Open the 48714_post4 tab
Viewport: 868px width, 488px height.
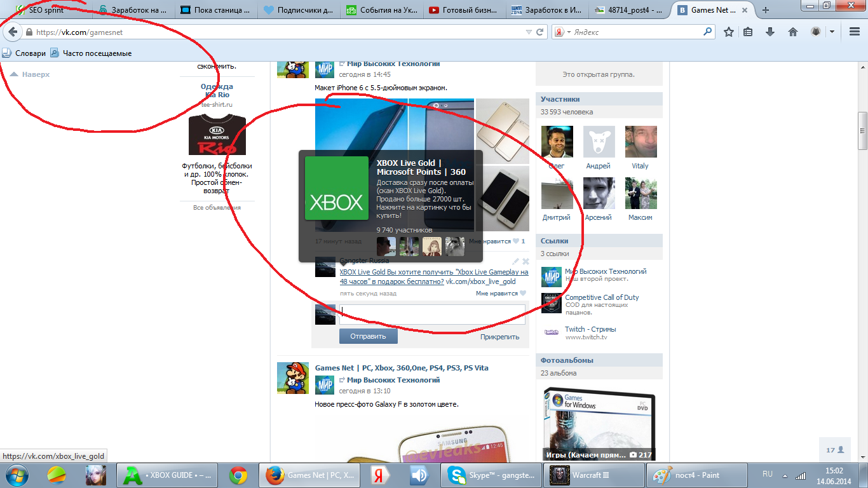630,10
